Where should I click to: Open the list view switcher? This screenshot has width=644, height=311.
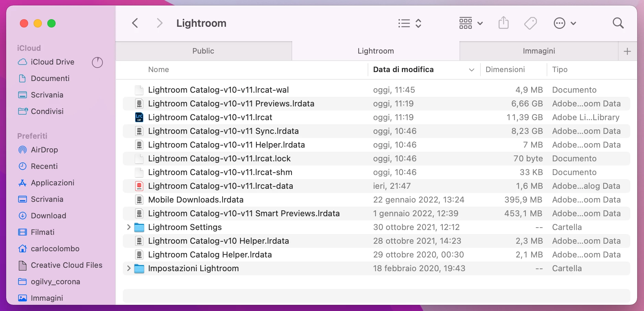(x=409, y=23)
